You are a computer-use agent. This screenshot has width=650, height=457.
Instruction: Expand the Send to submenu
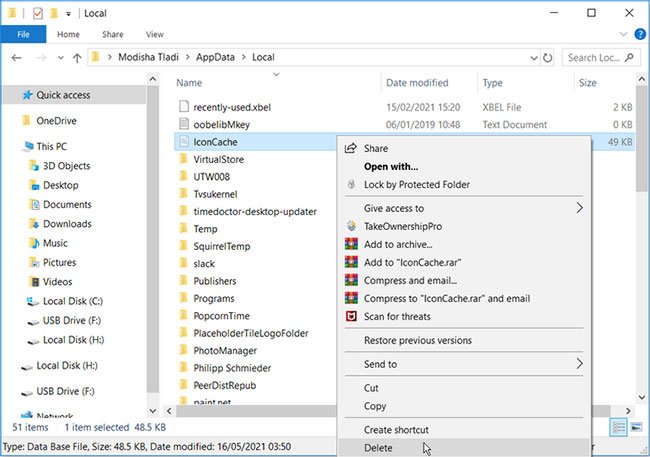click(579, 364)
